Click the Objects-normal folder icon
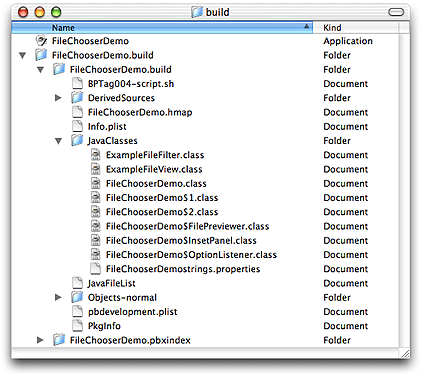 point(77,297)
